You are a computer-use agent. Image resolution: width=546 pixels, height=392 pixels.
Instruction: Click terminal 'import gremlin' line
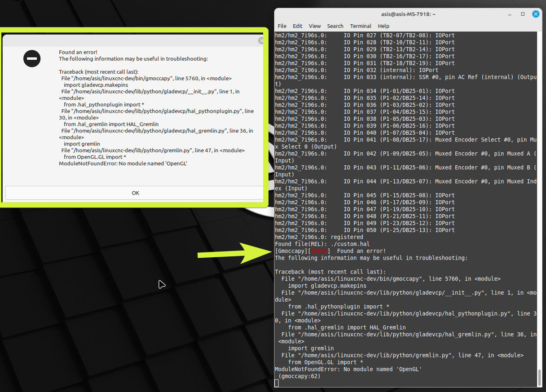(311, 348)
